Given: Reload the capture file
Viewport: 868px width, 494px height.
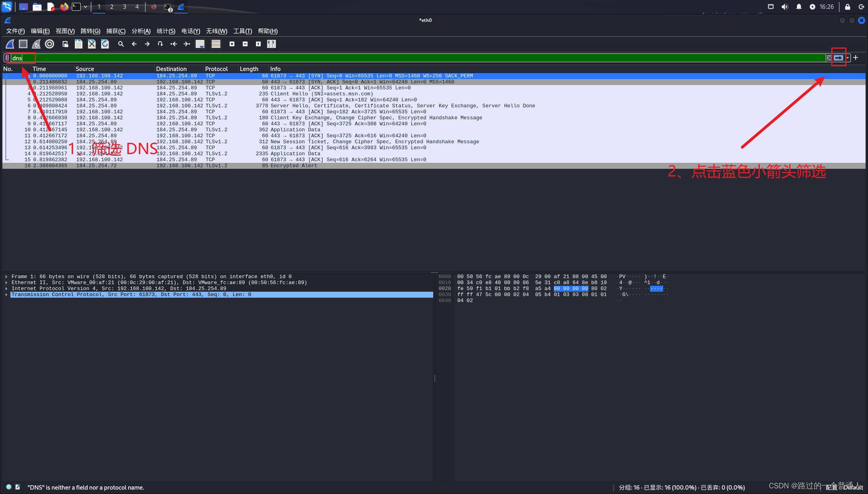Looking at the screenshot, I should point(105,44).
